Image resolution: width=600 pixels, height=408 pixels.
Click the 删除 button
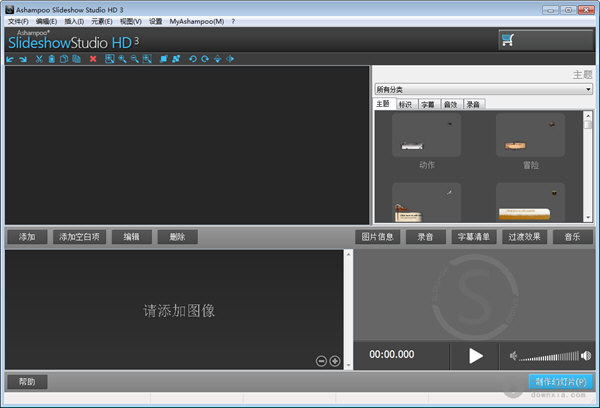[x=178, y=237]
